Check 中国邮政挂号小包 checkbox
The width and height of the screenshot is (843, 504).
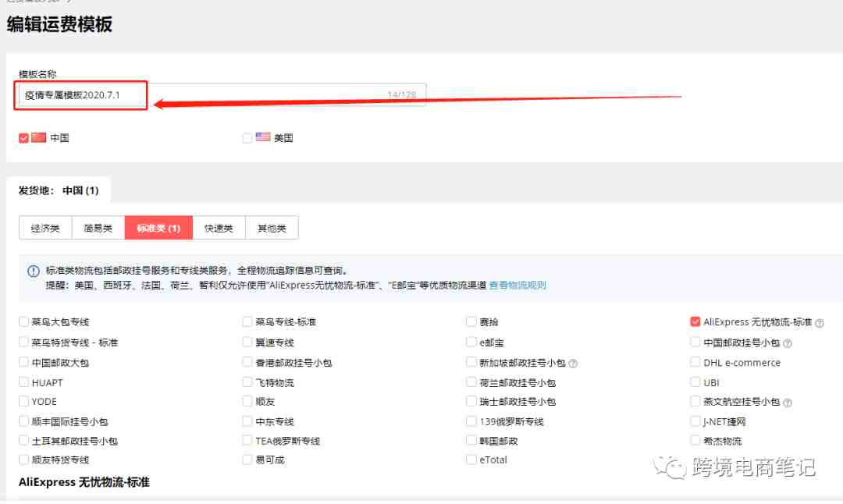[x=695, y=343]
